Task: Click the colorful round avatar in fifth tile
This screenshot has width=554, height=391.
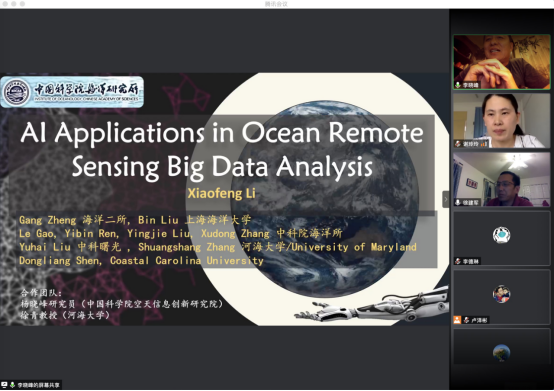Action: 501,294
